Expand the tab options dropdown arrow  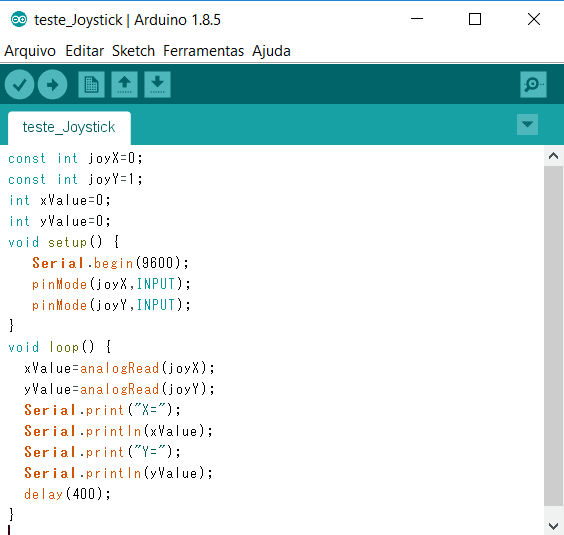tap(527, 124)
